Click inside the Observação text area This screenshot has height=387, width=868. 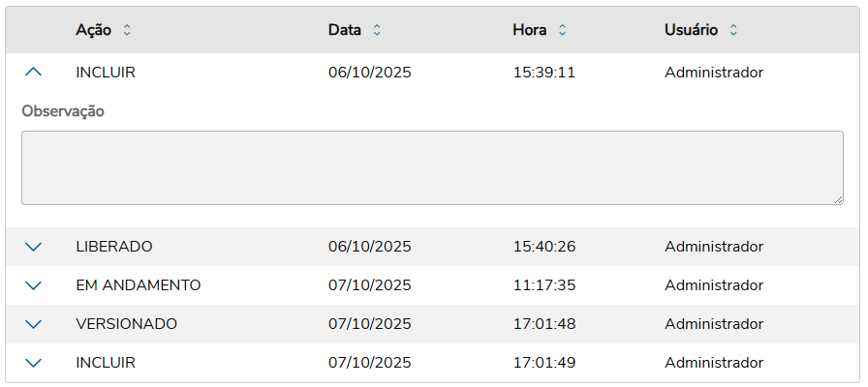point(431,167)
